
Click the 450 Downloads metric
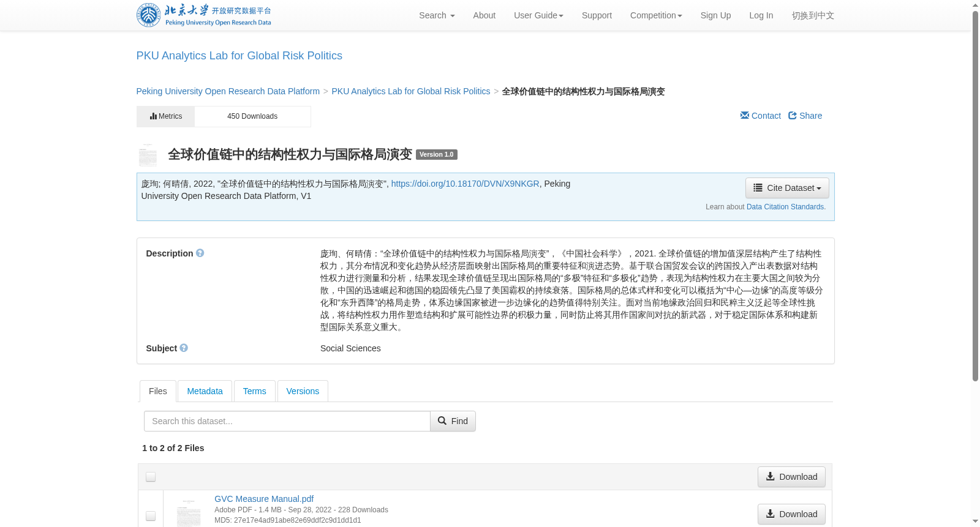click(x=252, y=116)
